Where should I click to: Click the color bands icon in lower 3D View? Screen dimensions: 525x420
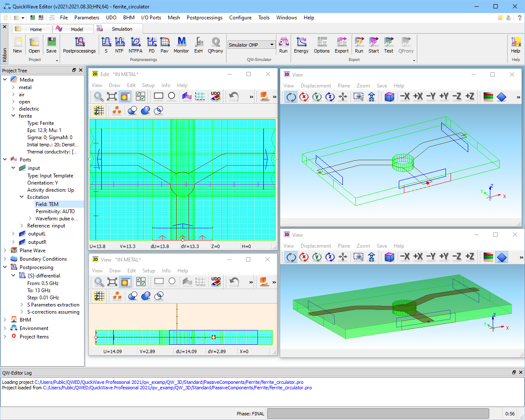488,257
